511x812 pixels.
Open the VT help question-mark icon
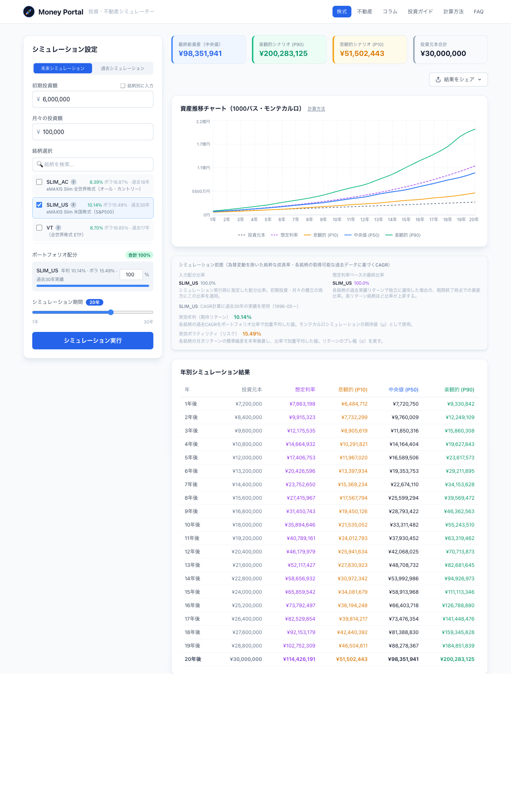pos(58,228)
